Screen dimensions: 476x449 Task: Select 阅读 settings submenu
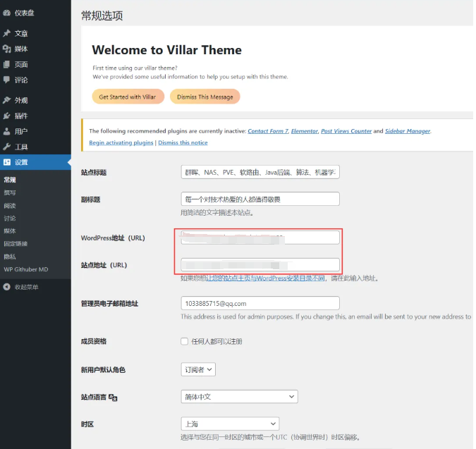(x=10, y=206)
